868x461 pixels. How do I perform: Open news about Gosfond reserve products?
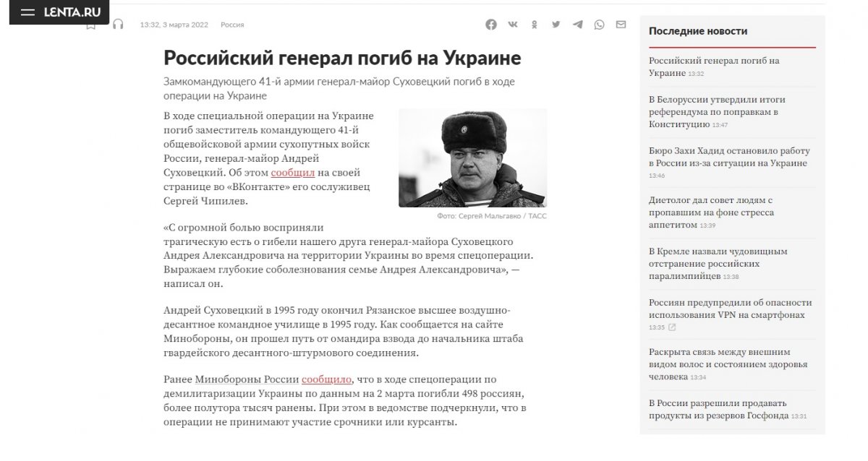tap(717, 409)
